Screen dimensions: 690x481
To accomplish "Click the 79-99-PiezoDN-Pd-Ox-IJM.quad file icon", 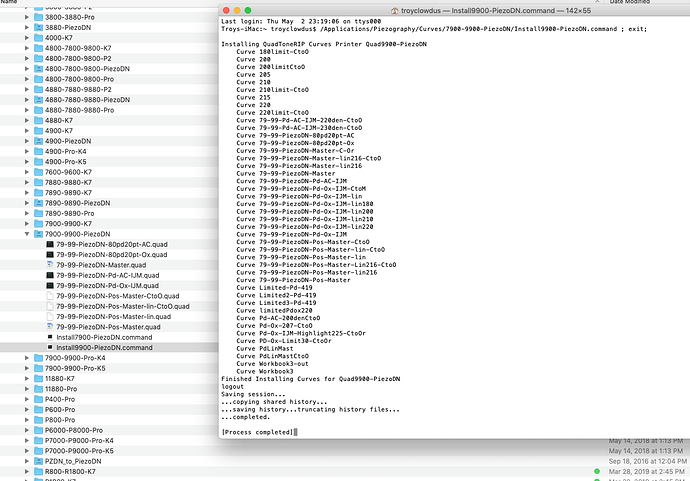I will (50, 286).
